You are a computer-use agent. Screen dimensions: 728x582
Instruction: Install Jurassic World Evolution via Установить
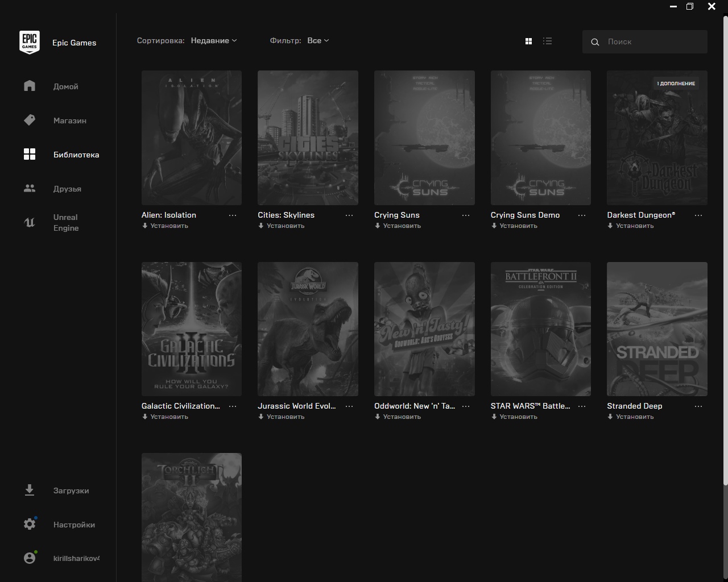click(x=282, y=417)
